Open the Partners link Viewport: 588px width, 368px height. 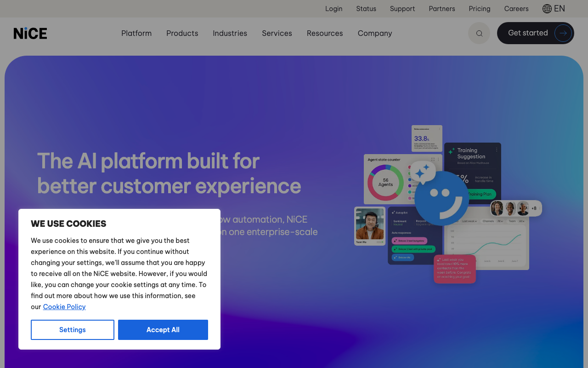[442, 9]
